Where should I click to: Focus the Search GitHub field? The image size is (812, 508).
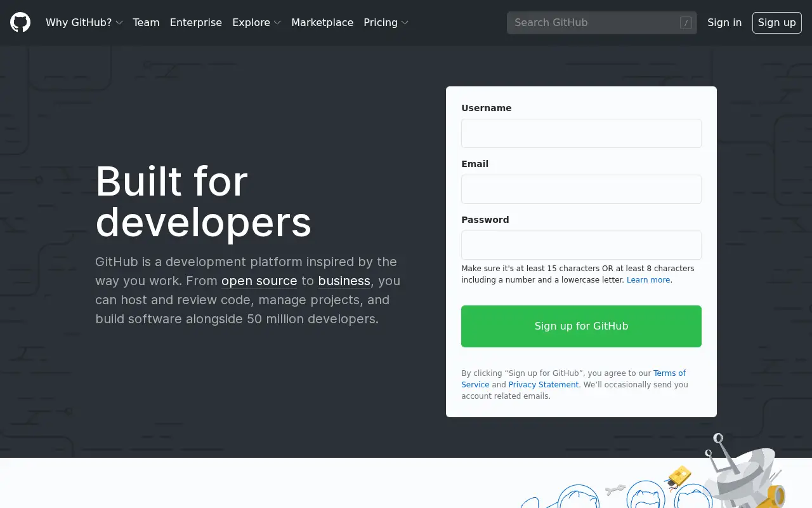(601, 23)
